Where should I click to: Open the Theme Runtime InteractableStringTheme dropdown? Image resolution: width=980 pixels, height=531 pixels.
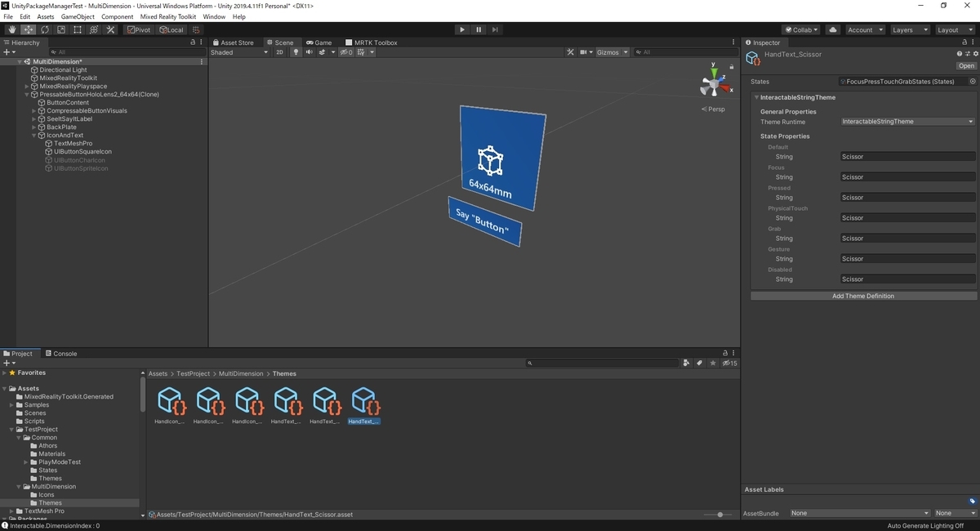tap(908, 122)
